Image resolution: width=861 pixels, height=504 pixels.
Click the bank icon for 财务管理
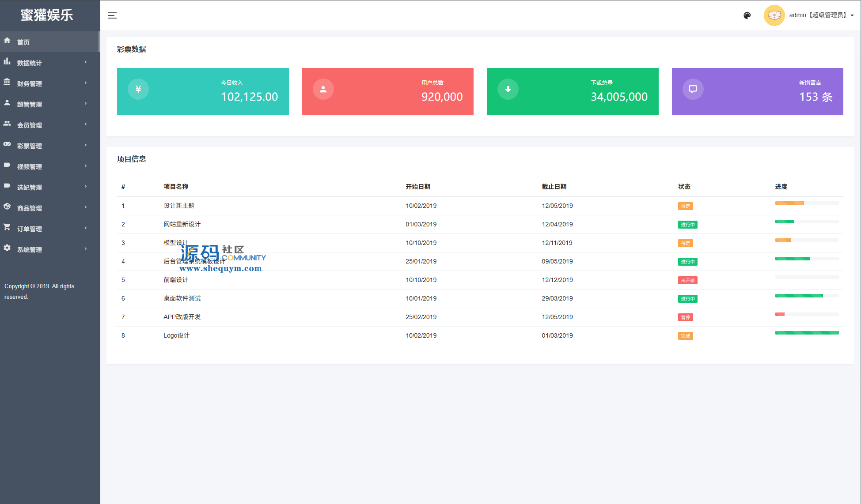point(7,82)
